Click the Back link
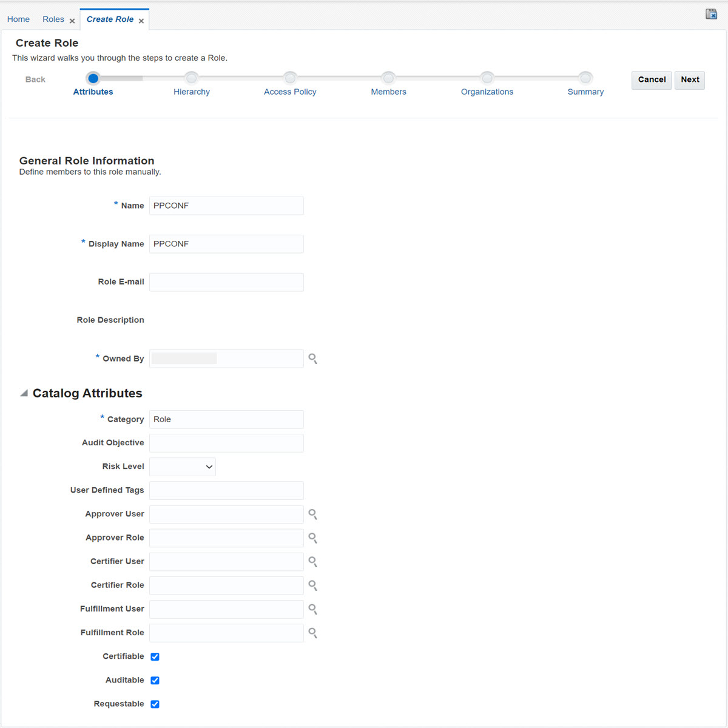728x728 pixels. [35, 79]
